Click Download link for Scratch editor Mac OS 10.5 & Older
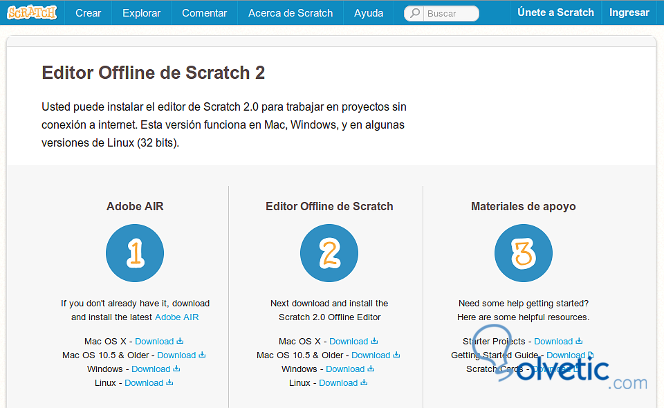This screenshot has width=664, height=408. point(371,355)
